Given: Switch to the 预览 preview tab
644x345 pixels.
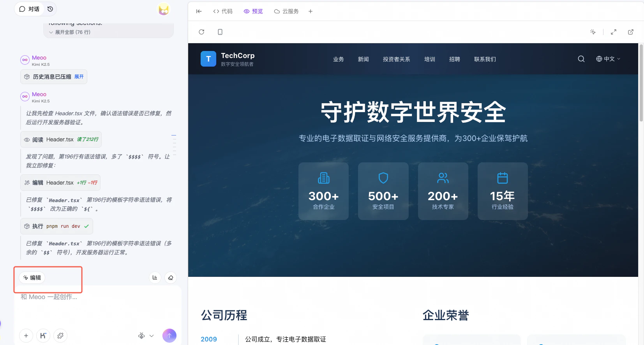Looking at the screenshot, I should tap(253, 11).
